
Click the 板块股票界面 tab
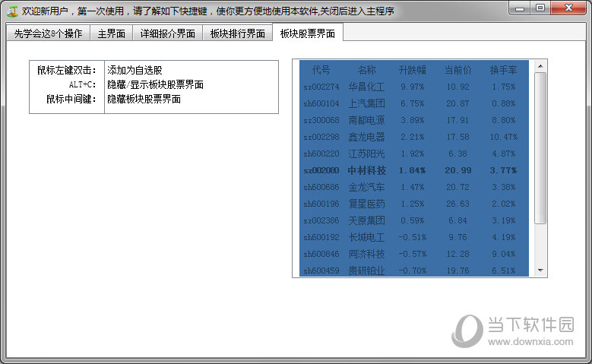308,33
